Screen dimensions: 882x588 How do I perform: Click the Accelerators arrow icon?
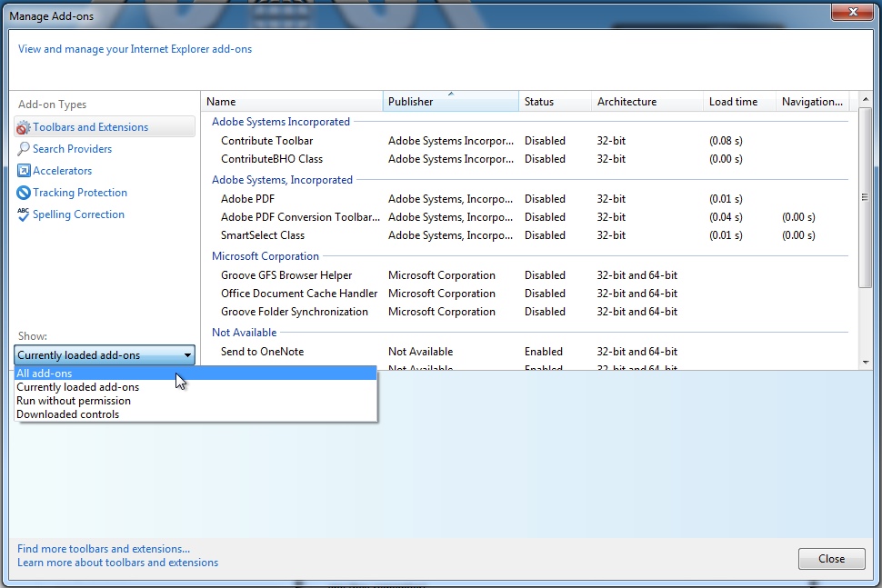(23, 170)
